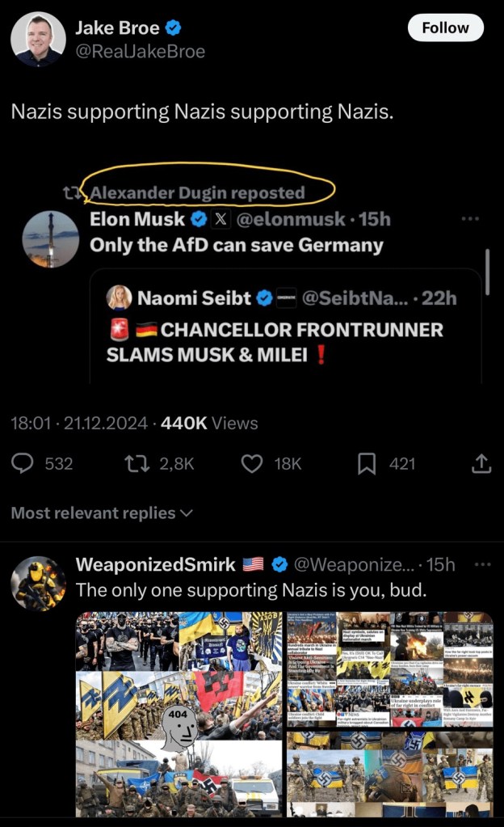Like the post with the heart icon
504x827 pixels.
[x=253, y=463]
